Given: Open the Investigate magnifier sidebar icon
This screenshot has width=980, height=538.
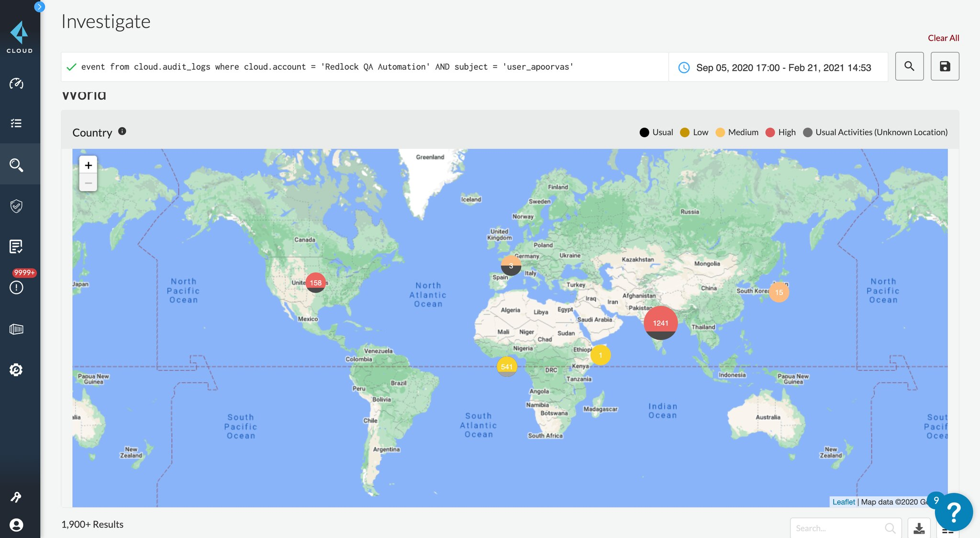Looking at the screenshot, I should 16,165.
